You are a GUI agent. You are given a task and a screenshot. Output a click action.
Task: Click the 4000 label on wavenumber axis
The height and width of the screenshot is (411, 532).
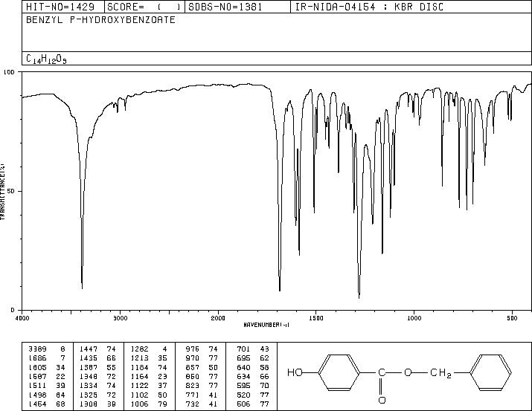22,318
